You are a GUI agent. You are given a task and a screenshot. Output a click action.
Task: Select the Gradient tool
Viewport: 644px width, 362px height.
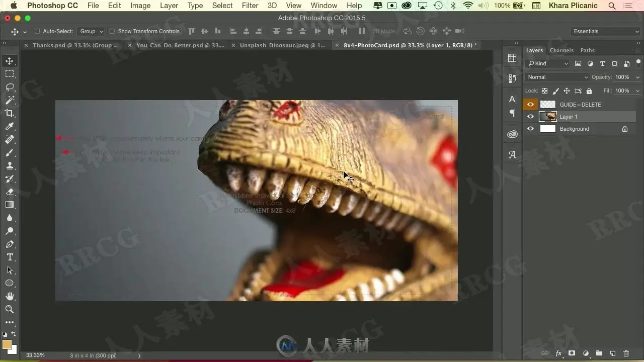[x=10, y=205]
